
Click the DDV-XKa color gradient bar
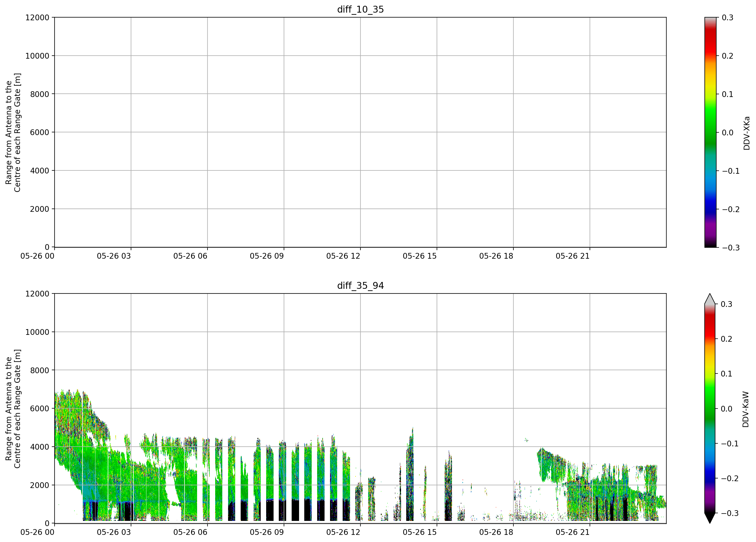[x=710, y=132]
